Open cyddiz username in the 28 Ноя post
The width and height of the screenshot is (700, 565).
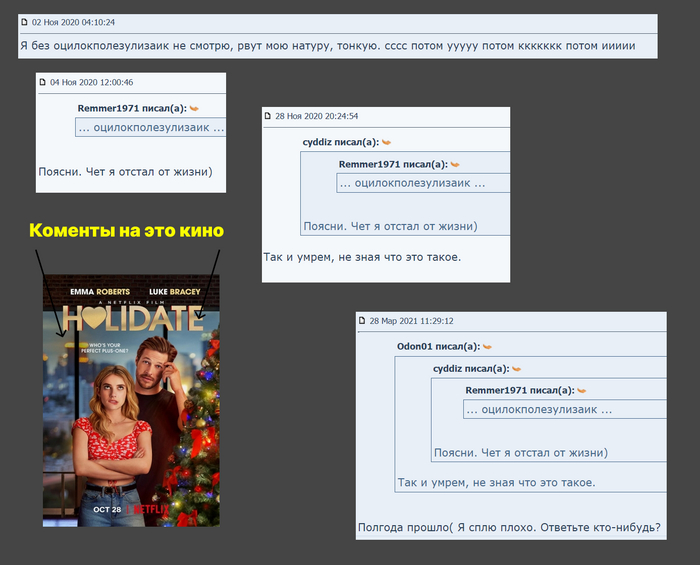322,143
